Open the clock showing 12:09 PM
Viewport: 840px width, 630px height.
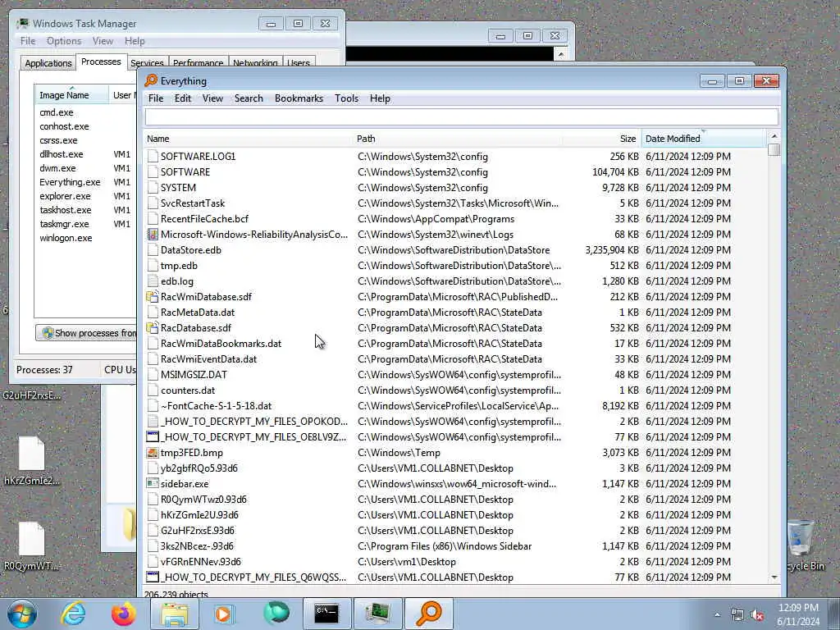click(798, 614)
